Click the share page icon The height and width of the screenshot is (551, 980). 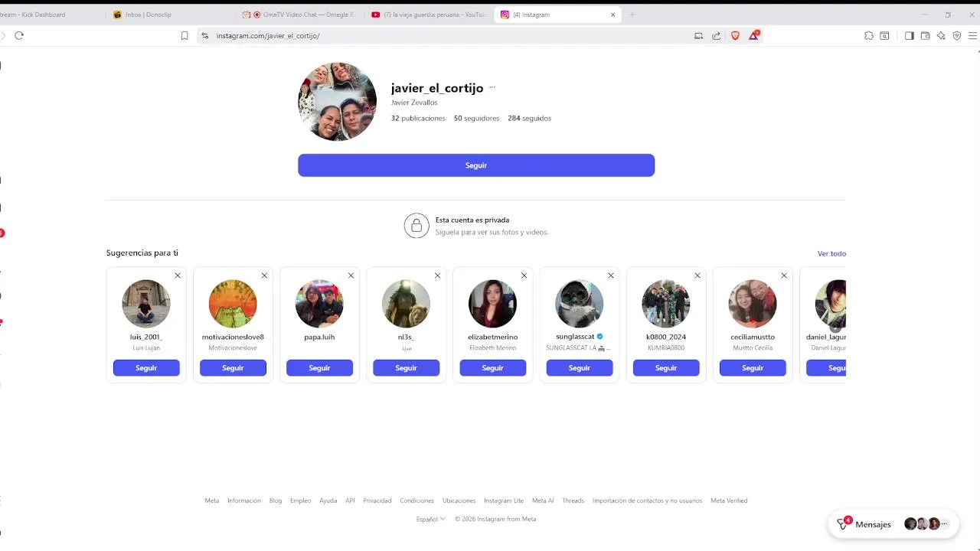(x=717, y=35)
